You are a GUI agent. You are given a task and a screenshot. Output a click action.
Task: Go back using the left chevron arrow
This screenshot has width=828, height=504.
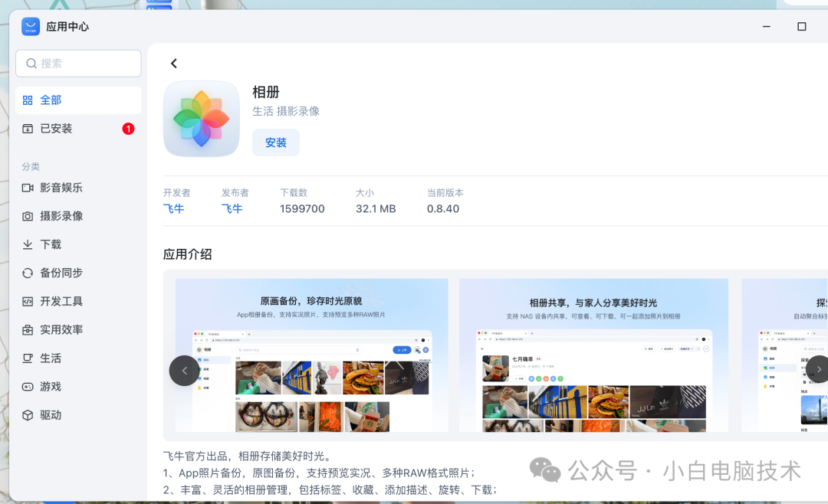click(x=174, y=64)
